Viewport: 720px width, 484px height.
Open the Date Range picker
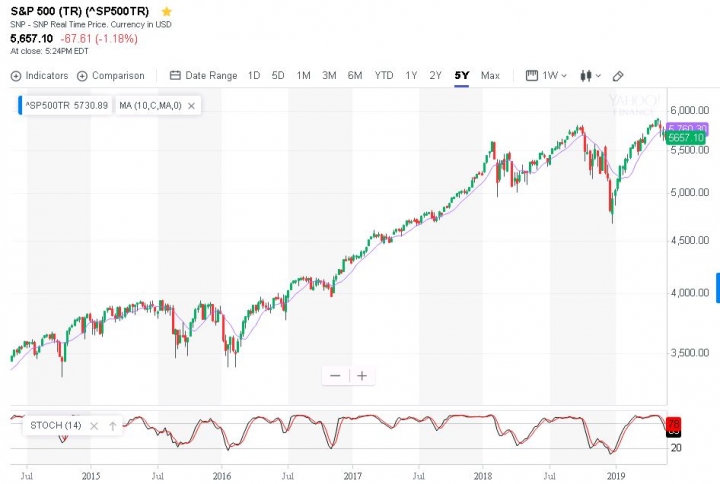point(203,76)
